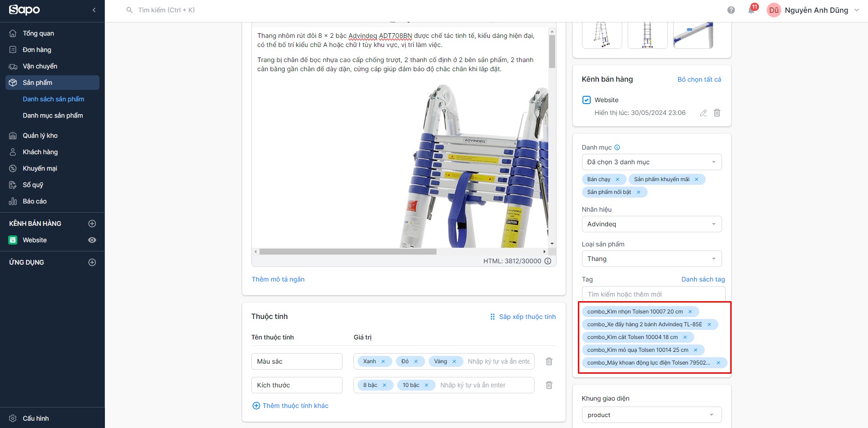Remove the 10 bậc size value
Image resolution: width=868 pixels, height=428 pixels.
click(426, 385)
